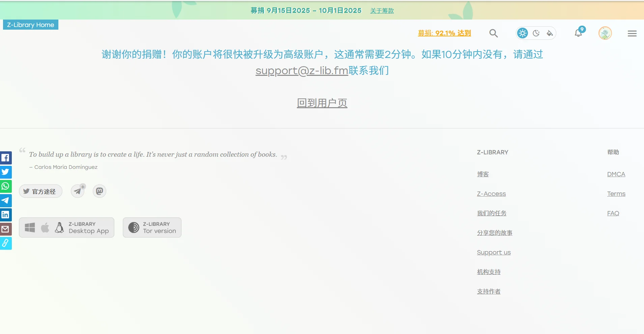Share the page on Twitter sidebar icon

tap(5, 172)
